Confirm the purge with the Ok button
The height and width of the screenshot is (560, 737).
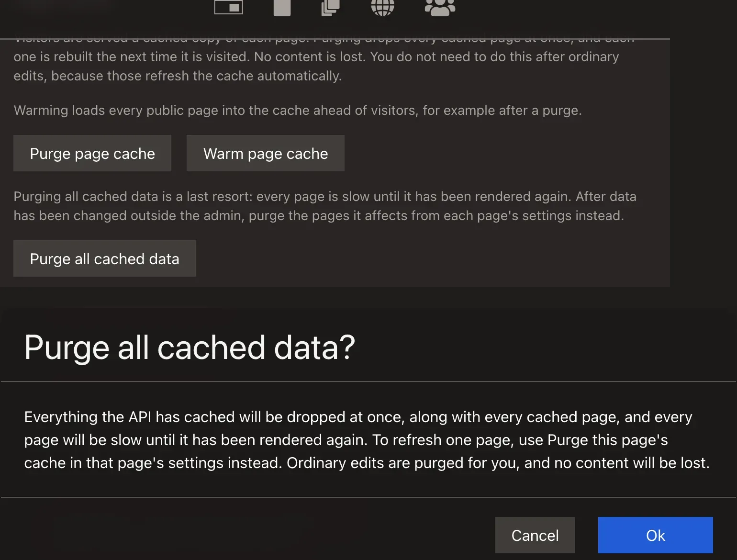[655, 535]
